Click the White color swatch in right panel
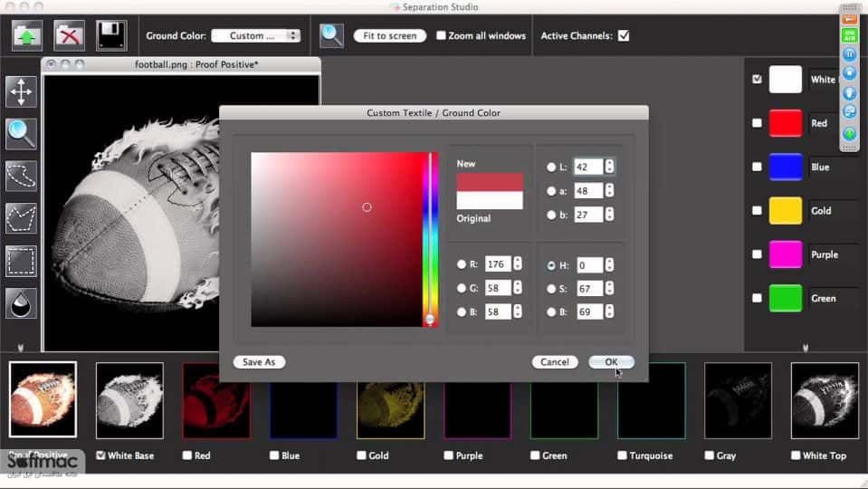The height and width of the screenshot is (489, 868). coord(785,79)
